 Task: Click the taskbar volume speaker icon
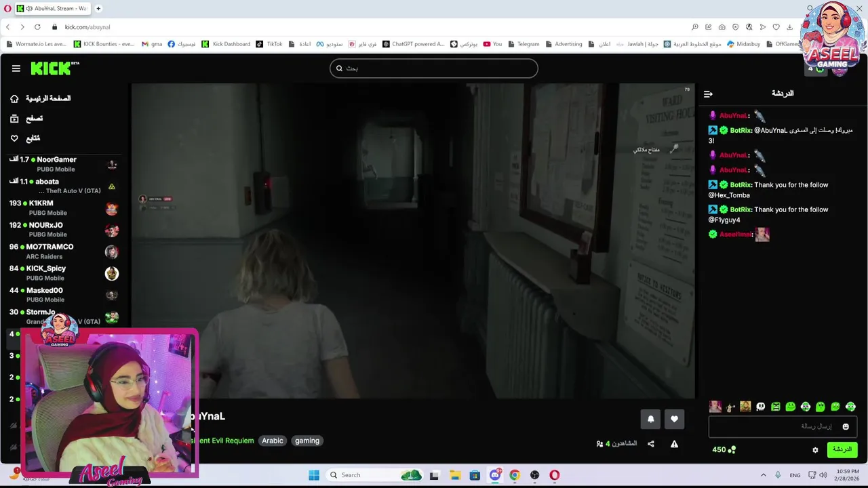tap(823, 475)
